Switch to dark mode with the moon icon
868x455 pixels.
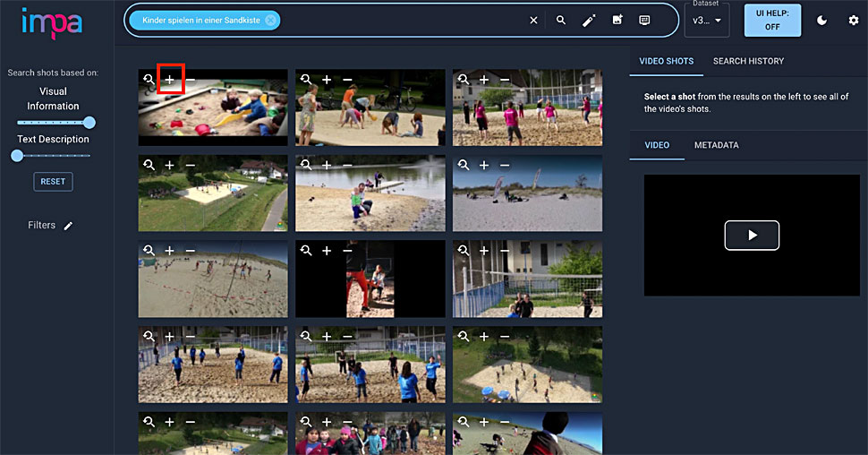click(822, 21)
